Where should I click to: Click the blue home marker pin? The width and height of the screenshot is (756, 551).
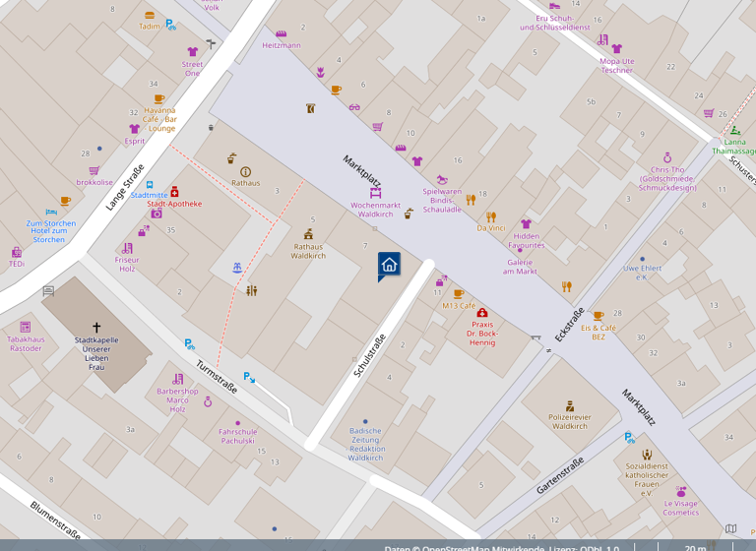[x=389, y=265]
